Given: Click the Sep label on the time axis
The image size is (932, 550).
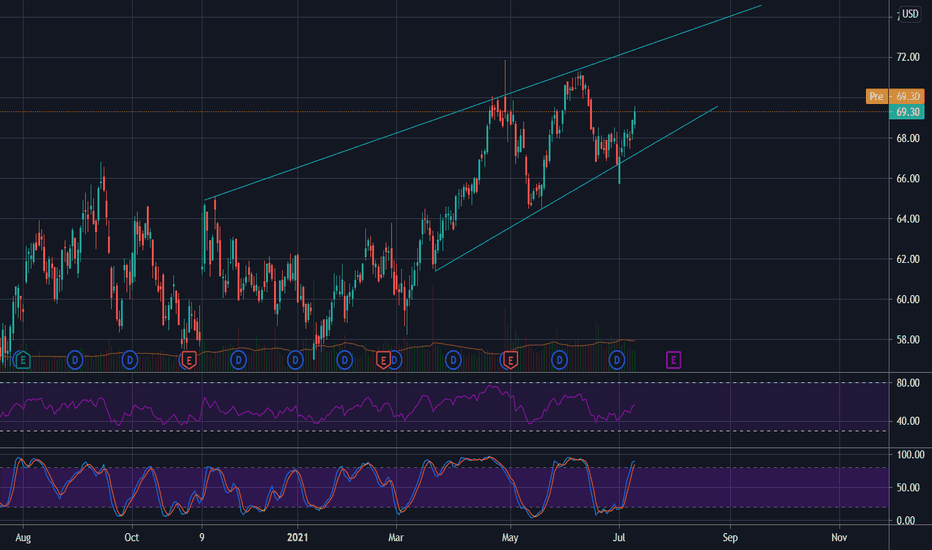Looking at the screenshot, I should click(730, 538).
